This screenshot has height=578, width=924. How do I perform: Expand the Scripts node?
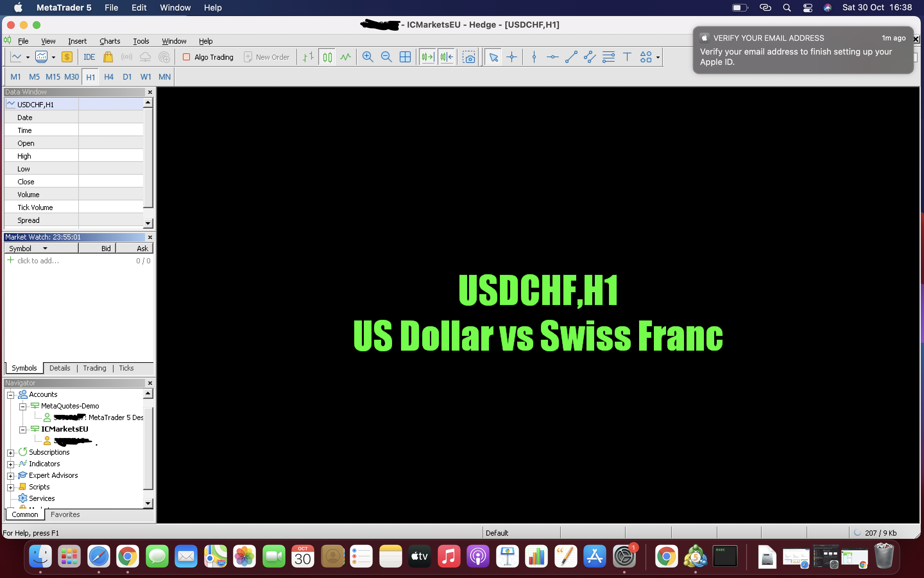(11, 487)
